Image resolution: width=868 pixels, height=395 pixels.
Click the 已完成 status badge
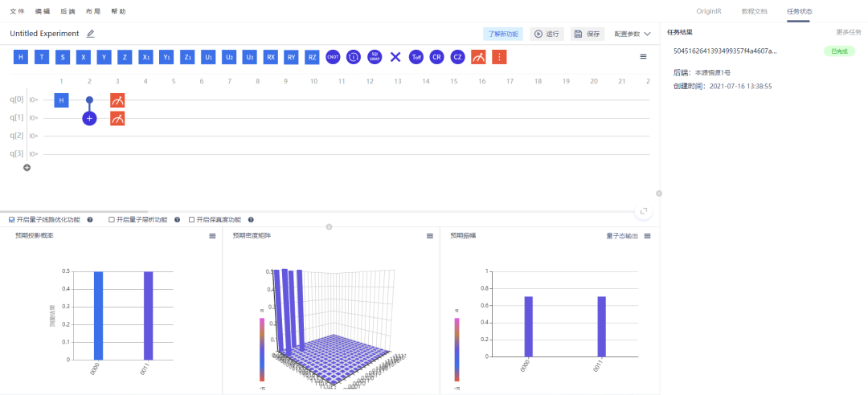click(x=839, y=51)
